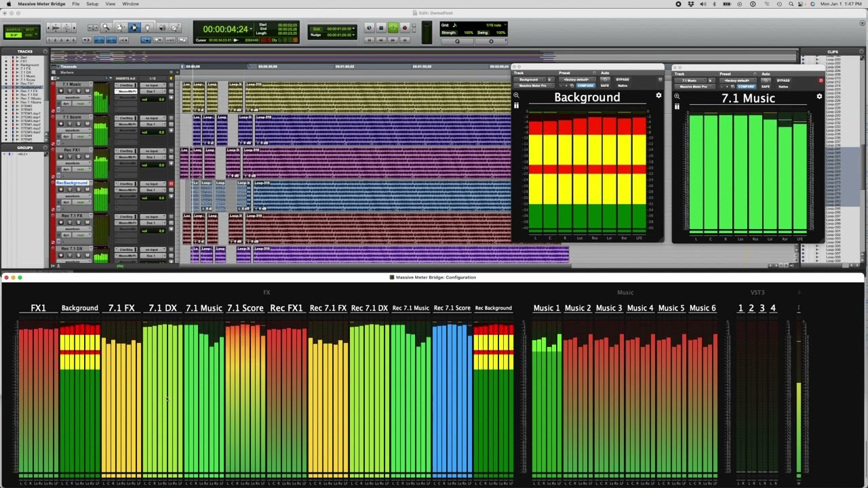Select the Pencil tool

(176, 28)
